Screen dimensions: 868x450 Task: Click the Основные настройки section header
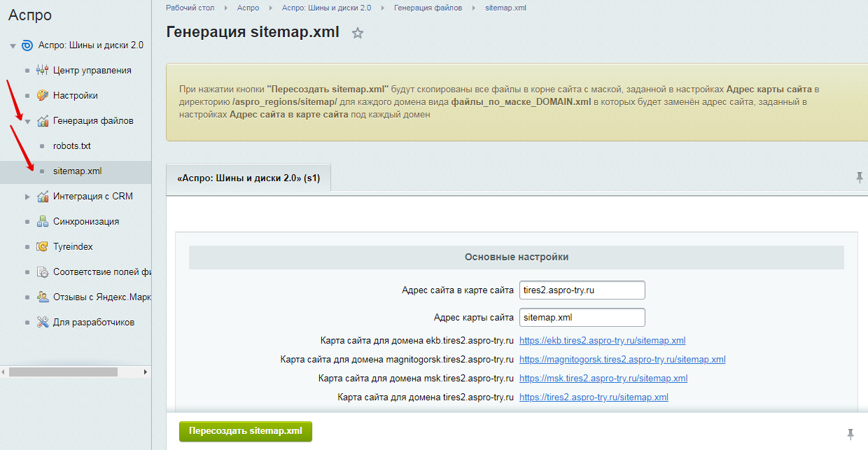tap(517, 258)
